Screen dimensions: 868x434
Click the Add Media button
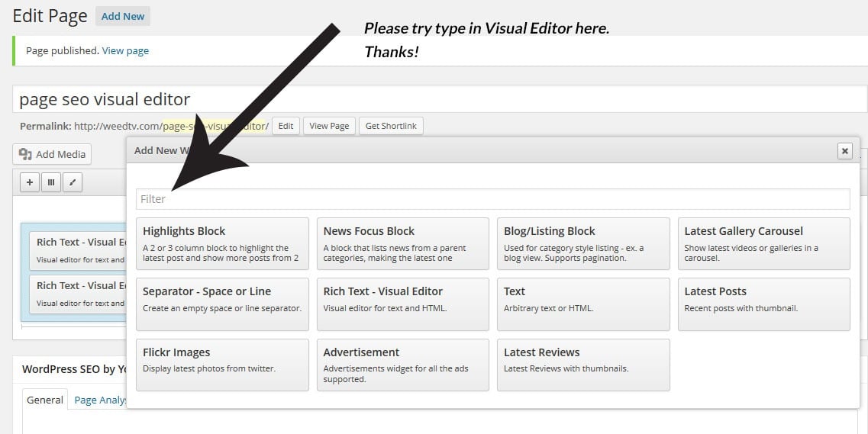pos(52,154)
